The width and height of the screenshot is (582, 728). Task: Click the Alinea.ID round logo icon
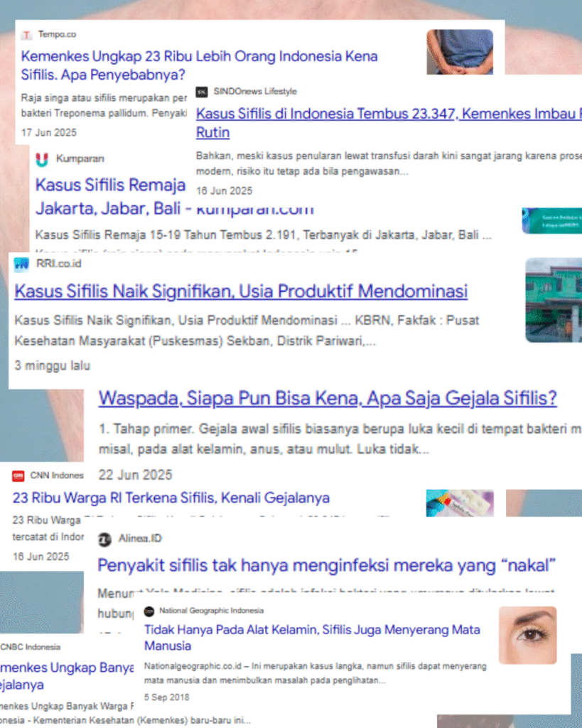[104, 540]
